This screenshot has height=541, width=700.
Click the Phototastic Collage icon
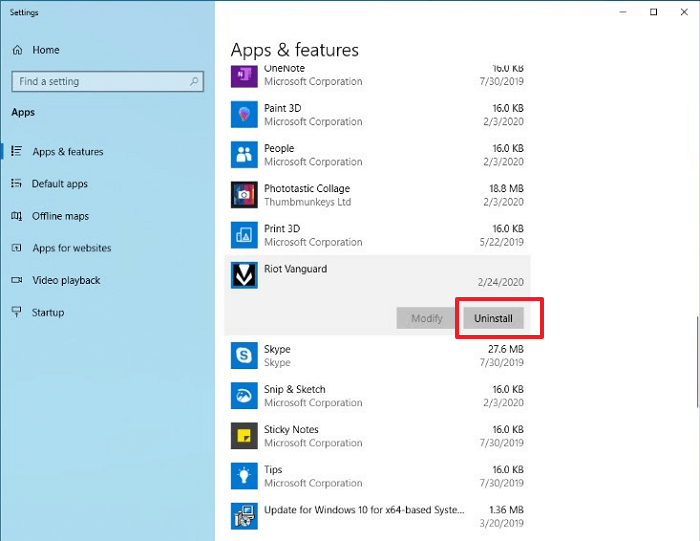coord(245,195)
